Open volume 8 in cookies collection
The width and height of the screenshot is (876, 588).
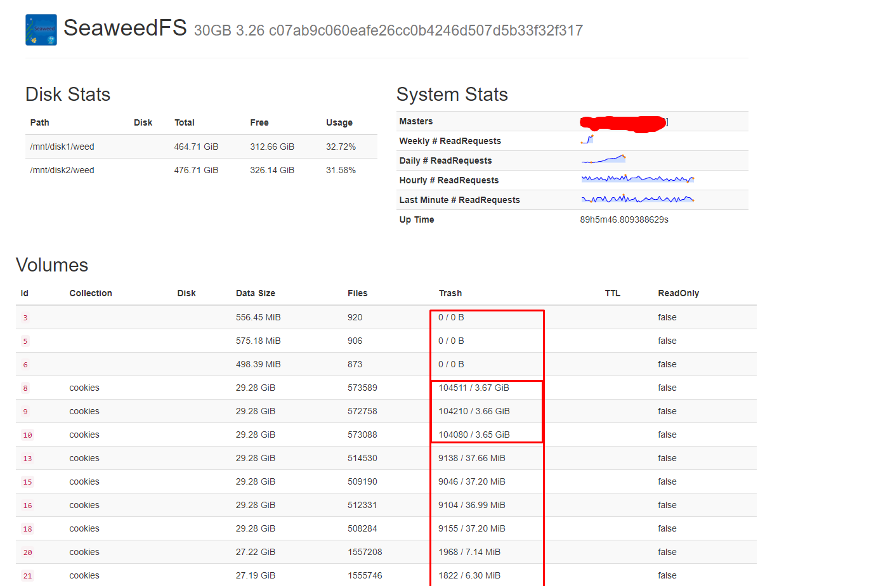click(x=24, y=388)
